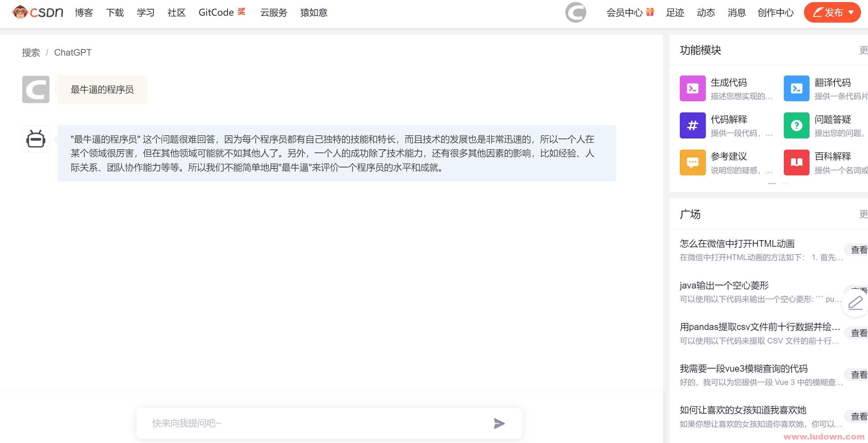The height and width of the screenshot is (443, 868).
Task: Open the 百科解释 red book icon
Action: [797, 163]
